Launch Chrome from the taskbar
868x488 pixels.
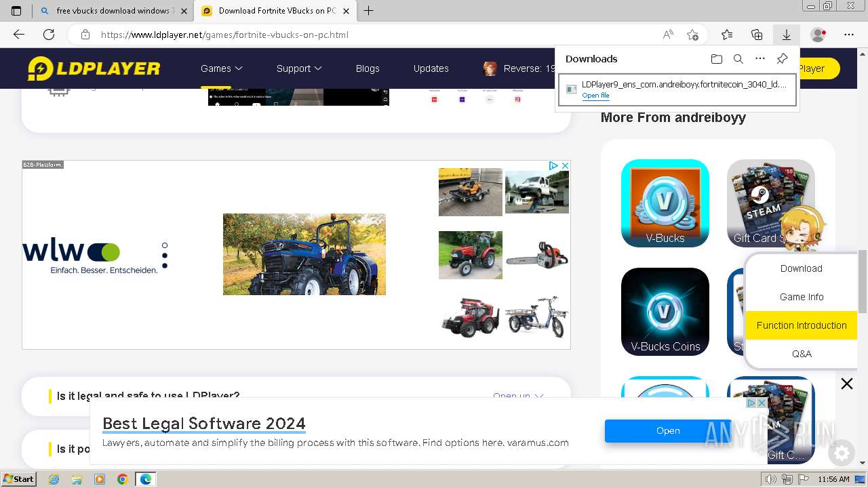(122, 479)
